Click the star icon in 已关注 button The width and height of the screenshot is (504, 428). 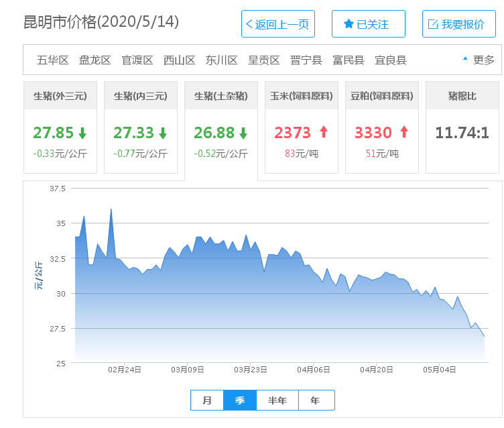[349, 24]
